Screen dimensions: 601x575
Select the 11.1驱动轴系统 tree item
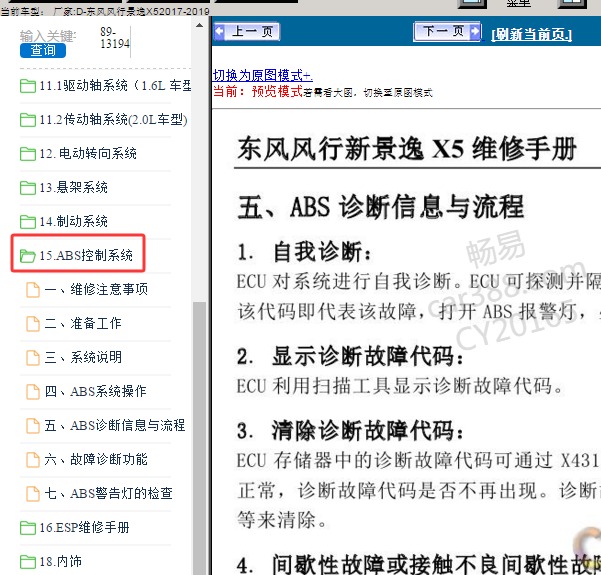pos(115,85)
